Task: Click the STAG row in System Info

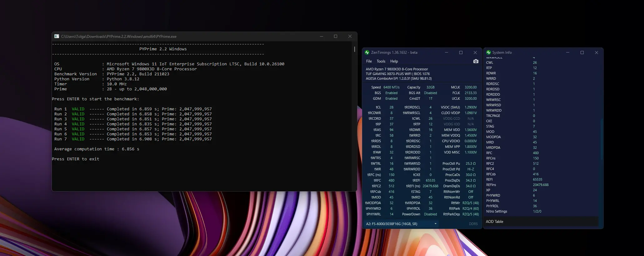Action: point(541,126)
